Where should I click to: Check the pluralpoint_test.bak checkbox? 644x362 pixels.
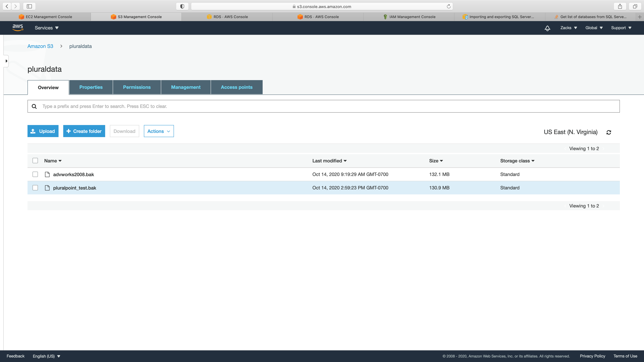tap(35, 188)
